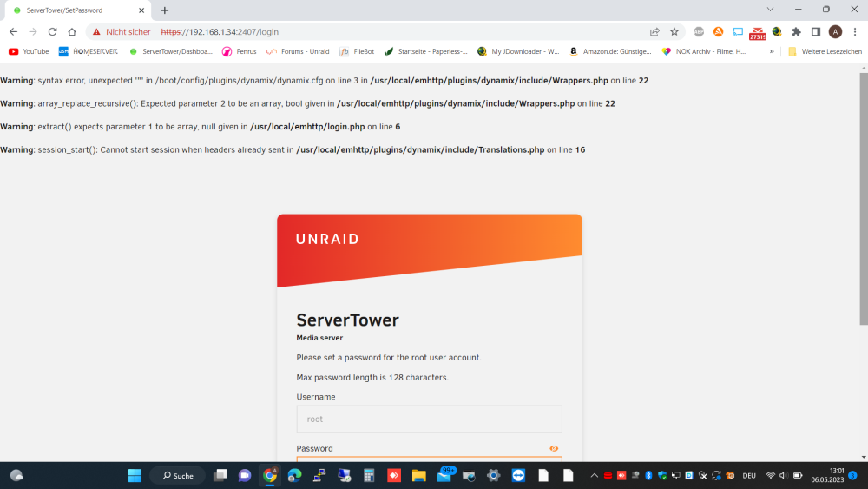
Task: Open the NOX Archiv bookmark
Action: [704, 51]
